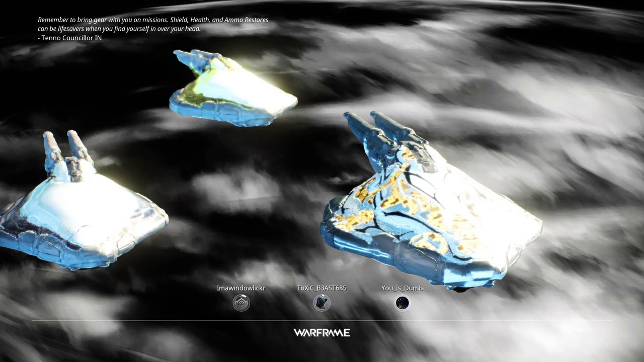Click the small landing craft with yellow glow
Viewport: 644px width, 362px height.
coord(232,88)
